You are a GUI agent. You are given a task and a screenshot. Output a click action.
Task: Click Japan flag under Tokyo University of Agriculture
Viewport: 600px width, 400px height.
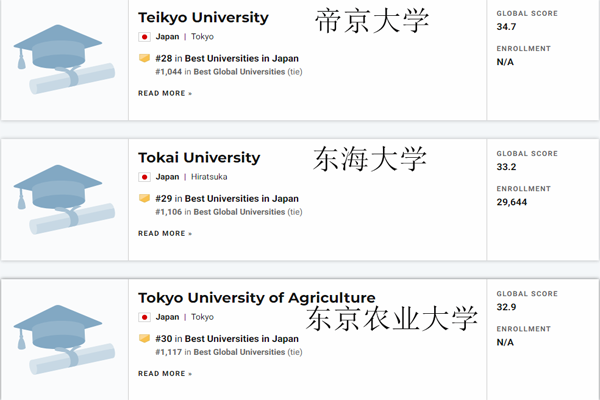[x=144, y=317]
